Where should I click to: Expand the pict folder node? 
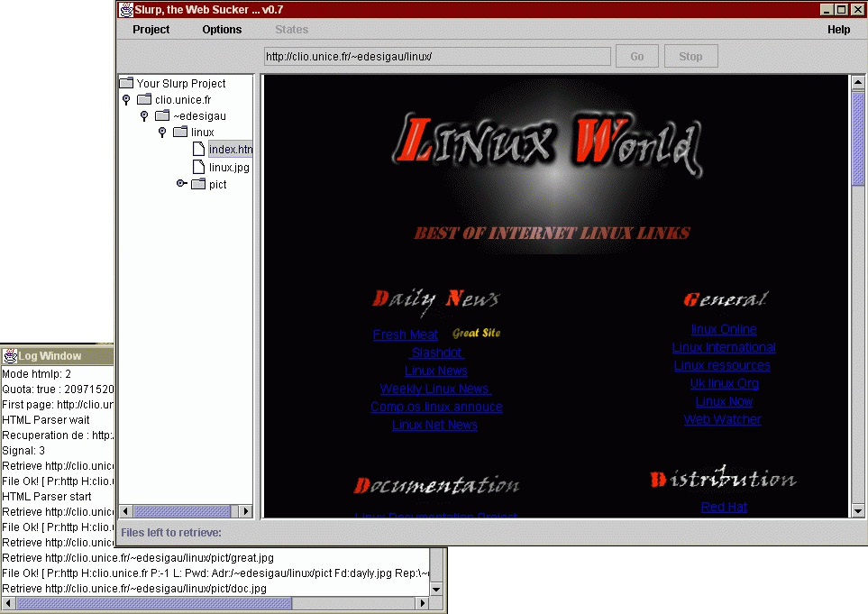tap(181, 184)
